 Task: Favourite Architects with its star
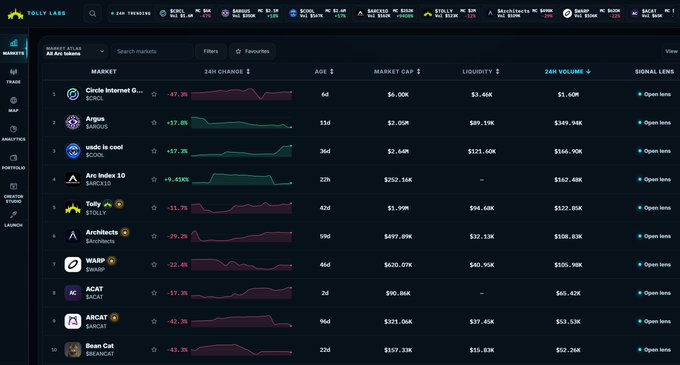(x=154, y=236)
